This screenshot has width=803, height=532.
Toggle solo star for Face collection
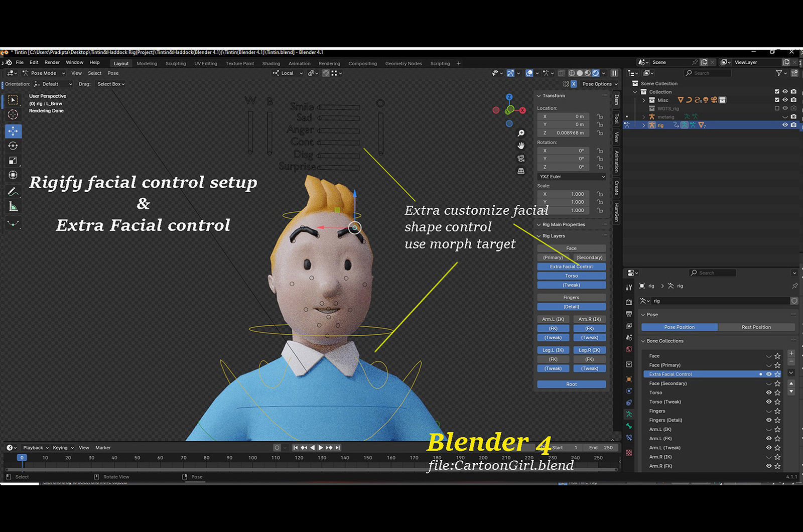777,356
